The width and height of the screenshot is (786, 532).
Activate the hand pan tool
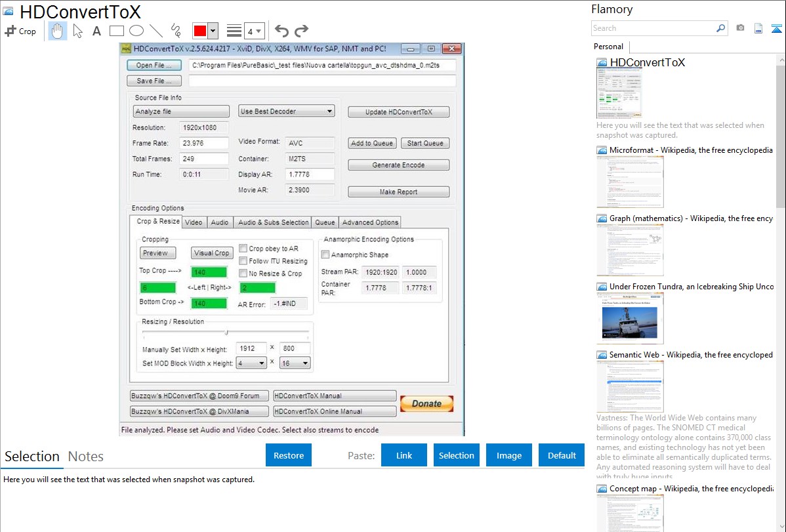click(x=58, y=31)
